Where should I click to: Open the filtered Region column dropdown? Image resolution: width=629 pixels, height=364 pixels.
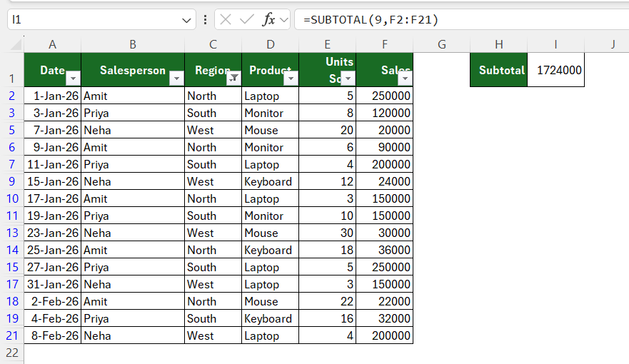[233, 79]
